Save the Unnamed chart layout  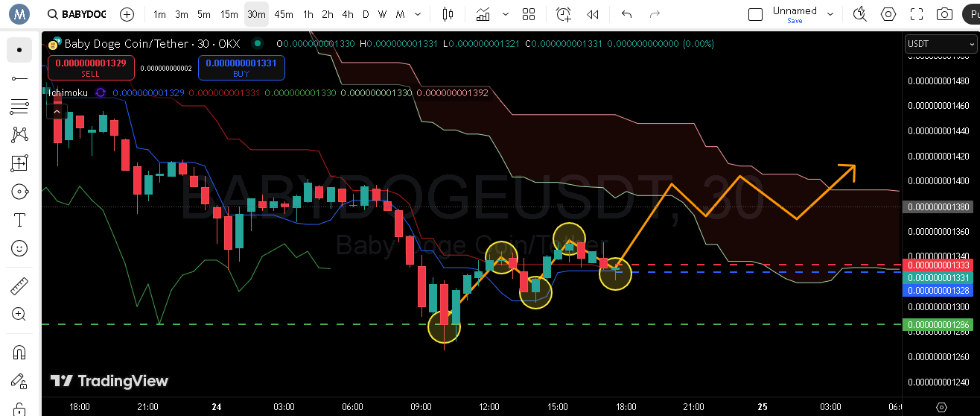pos(795,21)
